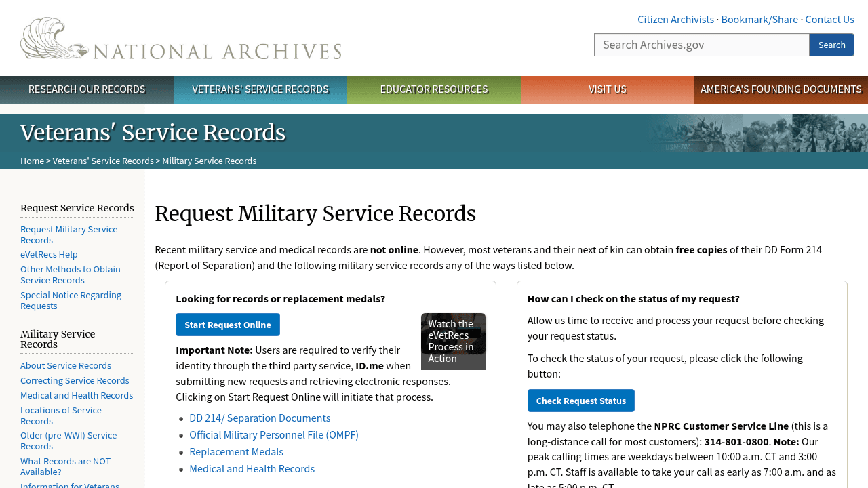Open the Citizen Archivists link

pos(675,19)
